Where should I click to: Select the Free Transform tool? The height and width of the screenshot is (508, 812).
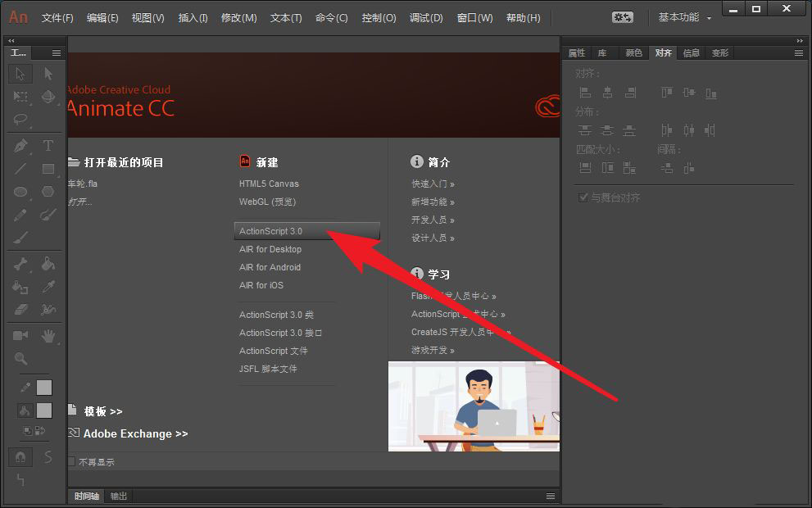click(x=20, y=97)
